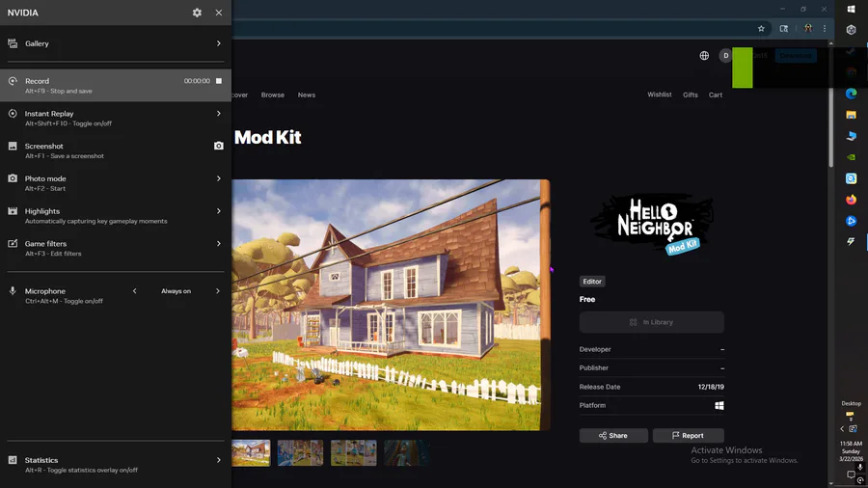This screenshot has height=488, width=868.
Task: Select the second screenshot thumbnail
Action: point(300,452)
